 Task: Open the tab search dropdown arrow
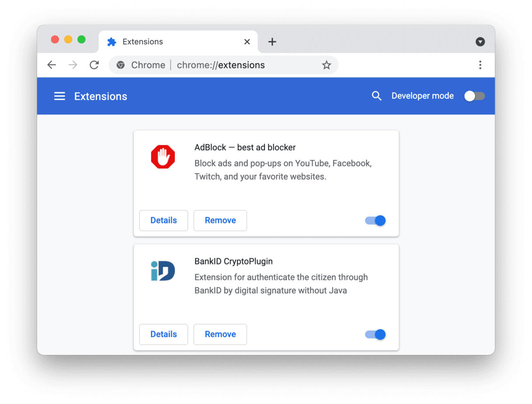coord(480,42)
